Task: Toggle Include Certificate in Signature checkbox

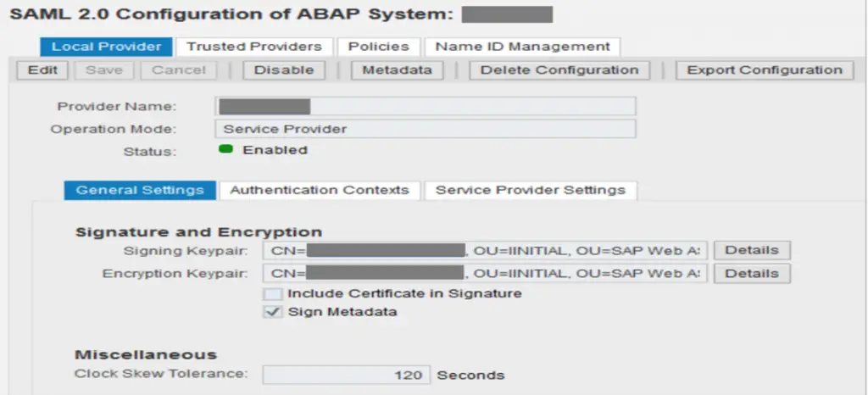Action: [274, 294]
